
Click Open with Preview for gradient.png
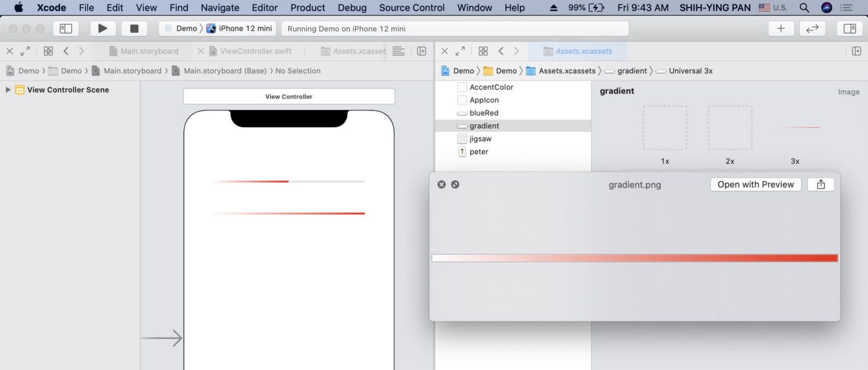click(755, 184)
